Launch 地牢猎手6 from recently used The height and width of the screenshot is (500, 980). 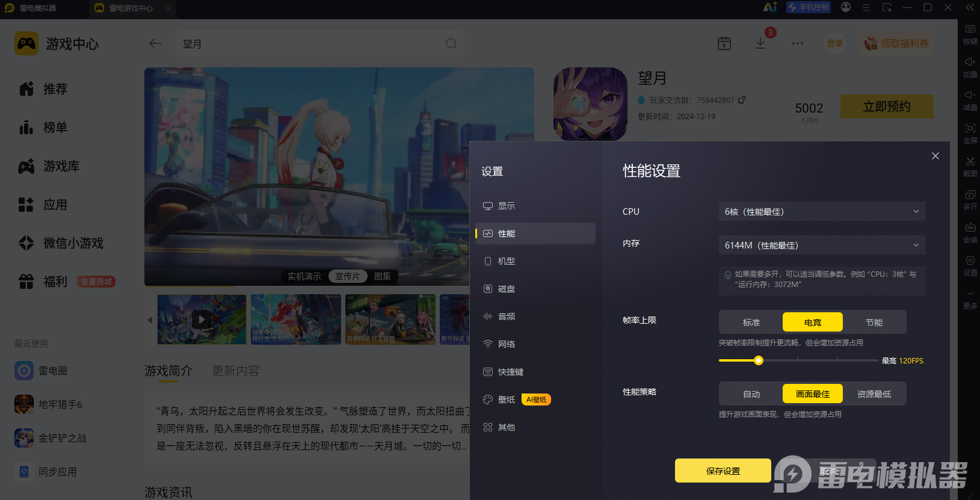tap(49, 404)
